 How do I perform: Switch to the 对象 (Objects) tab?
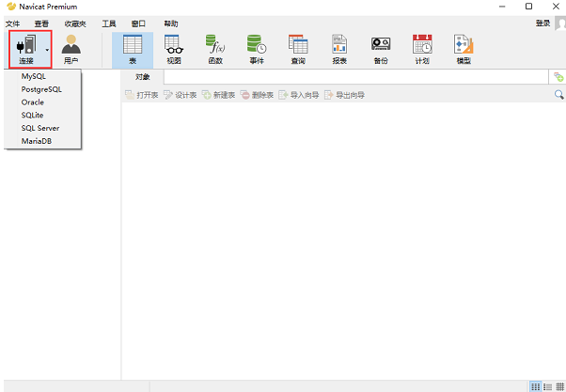click(x=142, y=76)
